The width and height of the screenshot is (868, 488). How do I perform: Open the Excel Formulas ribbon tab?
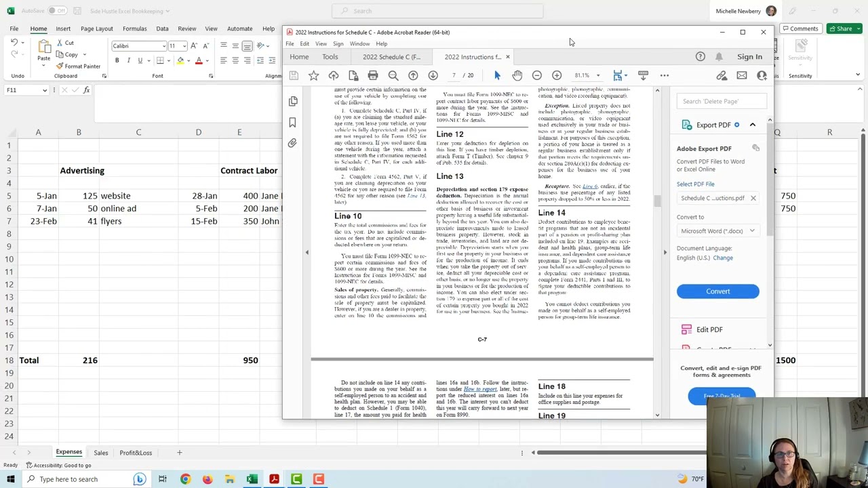point(134,28)
